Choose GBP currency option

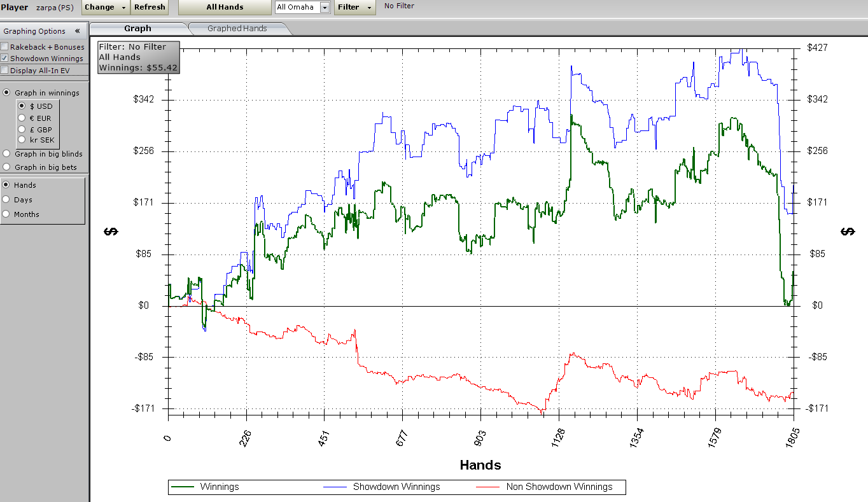point(22,129)
